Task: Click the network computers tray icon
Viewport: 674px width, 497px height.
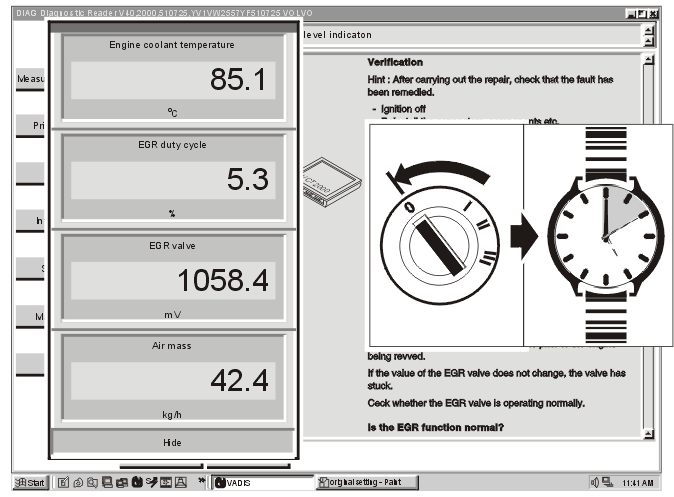Action: pos(607,482)
